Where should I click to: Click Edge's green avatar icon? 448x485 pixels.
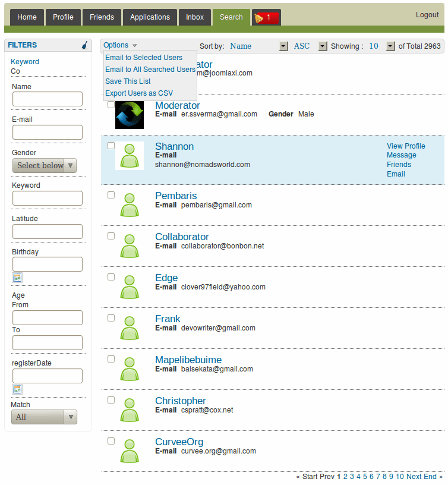coord(130,287)
